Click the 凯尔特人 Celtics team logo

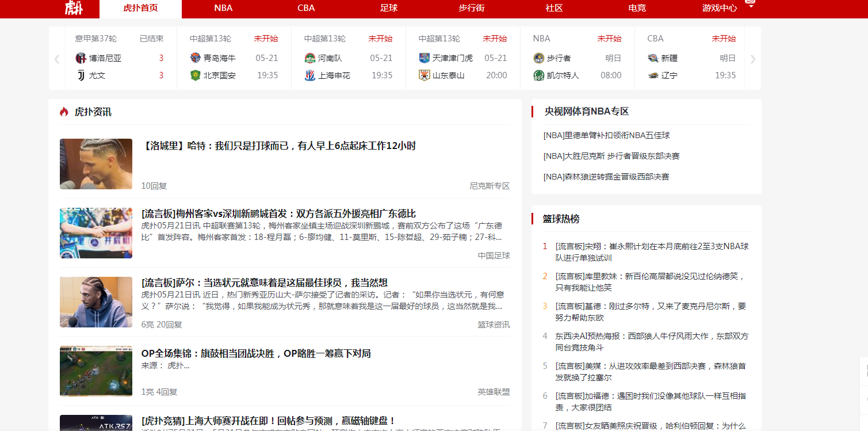[539, 75]
